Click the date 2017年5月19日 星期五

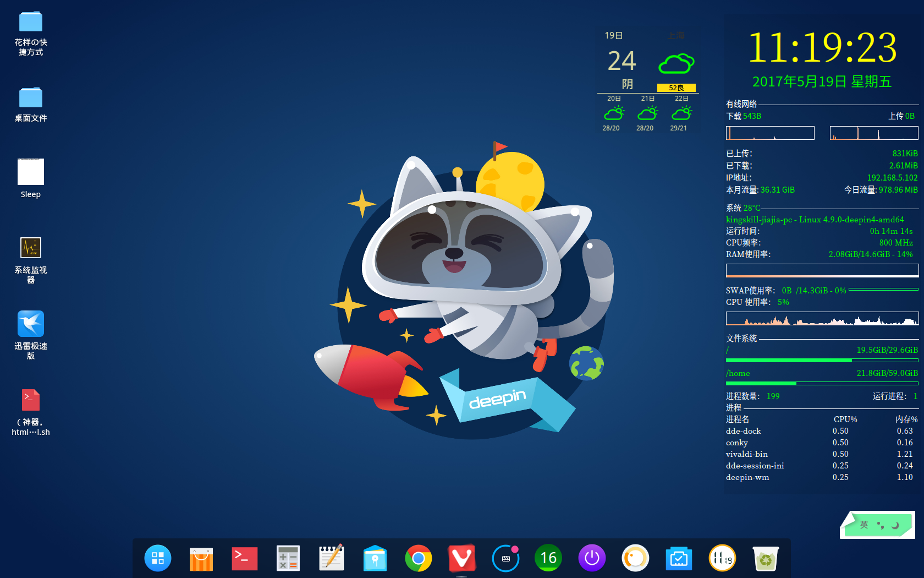pos(822,81)
